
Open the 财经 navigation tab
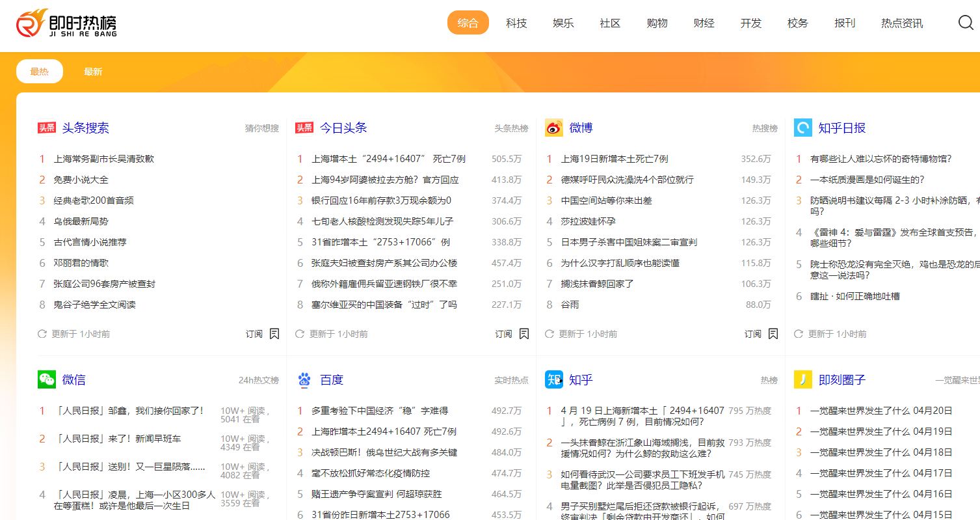tap(704, 23)
